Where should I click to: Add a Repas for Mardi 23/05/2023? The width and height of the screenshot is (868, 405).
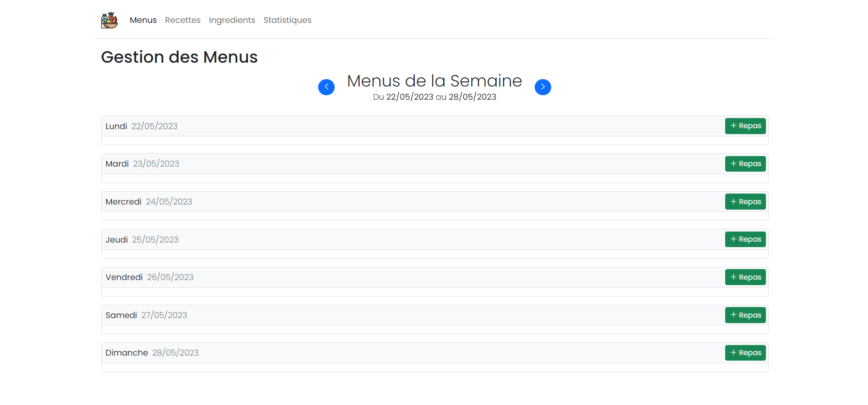pos(745,163)
